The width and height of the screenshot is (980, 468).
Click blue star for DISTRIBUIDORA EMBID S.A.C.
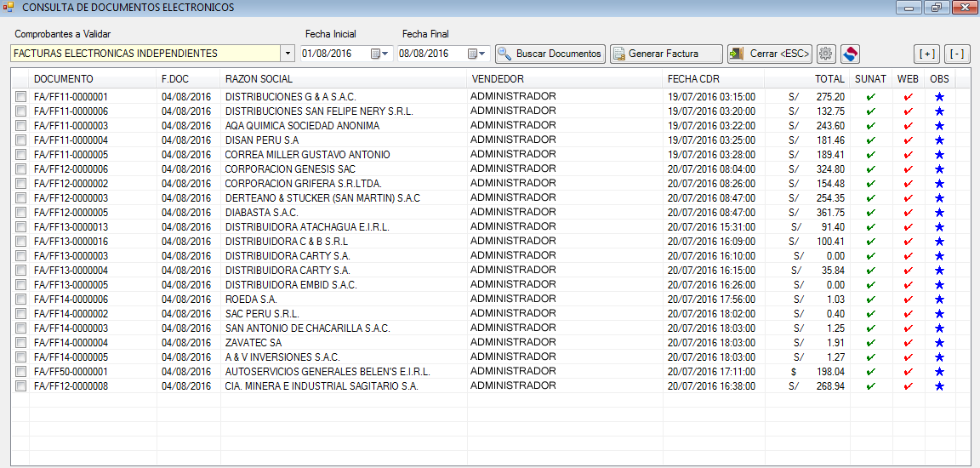click(939, 285)
